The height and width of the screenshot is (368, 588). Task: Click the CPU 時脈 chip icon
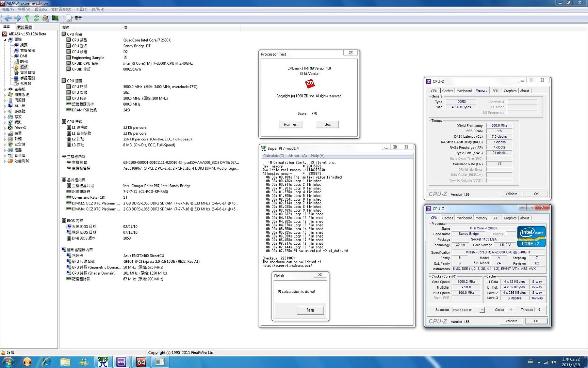(69, 87)
